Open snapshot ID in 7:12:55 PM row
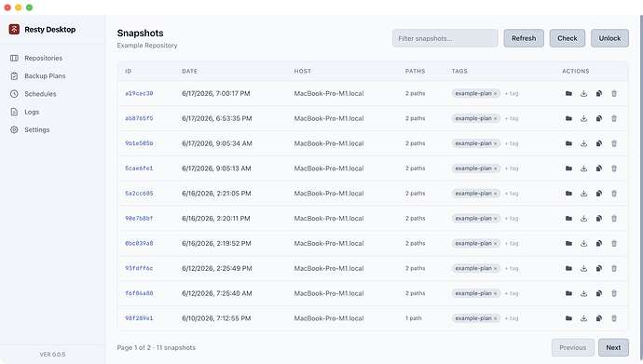The image size is (643, 364). coord(139,318)
